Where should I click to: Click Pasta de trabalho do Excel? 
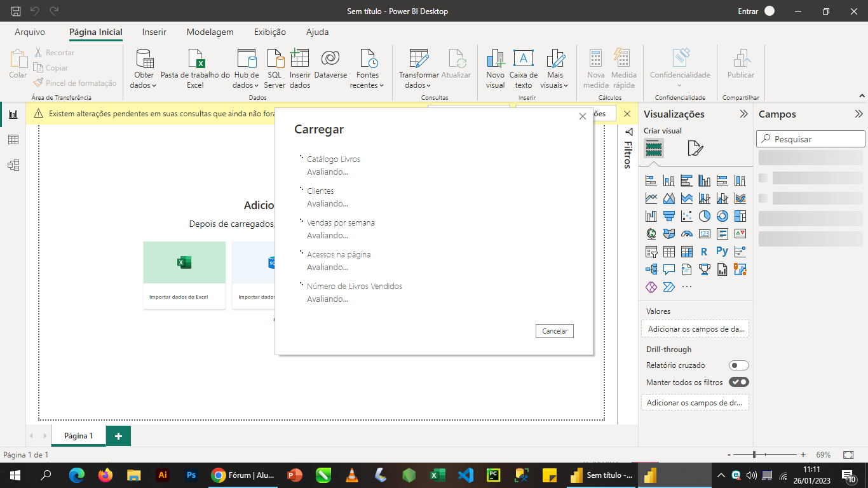click(195, 69)
